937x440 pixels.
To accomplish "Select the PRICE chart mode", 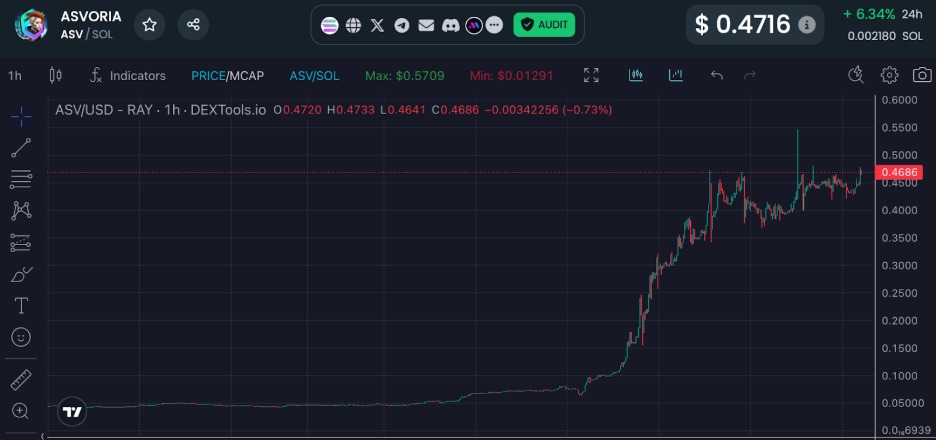I will tap(208, 76).
